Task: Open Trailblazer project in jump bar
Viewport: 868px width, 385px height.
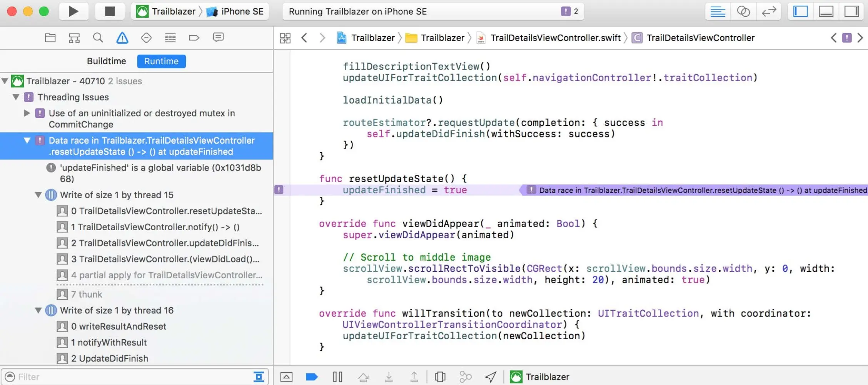Action: 366,38
